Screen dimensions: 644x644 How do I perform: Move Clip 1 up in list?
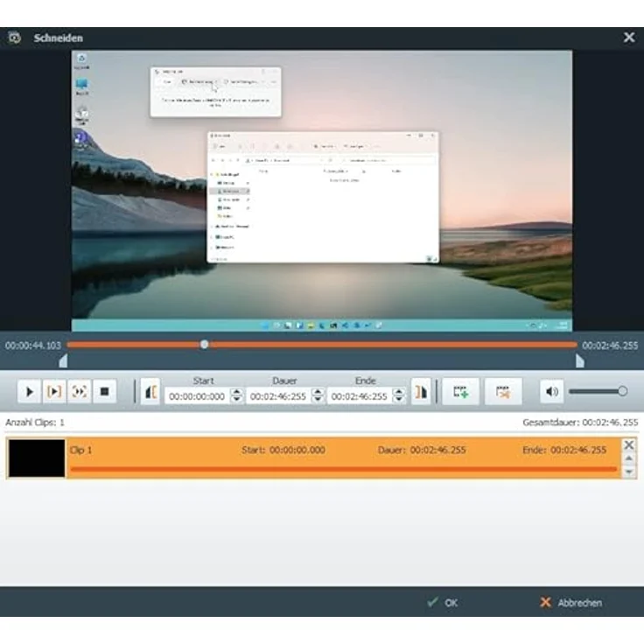tap(629, 458)
